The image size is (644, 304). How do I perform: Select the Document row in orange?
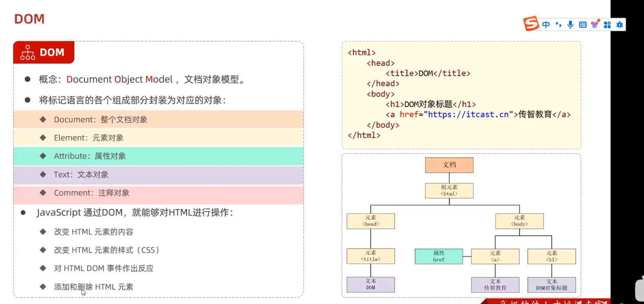[158, 119]
